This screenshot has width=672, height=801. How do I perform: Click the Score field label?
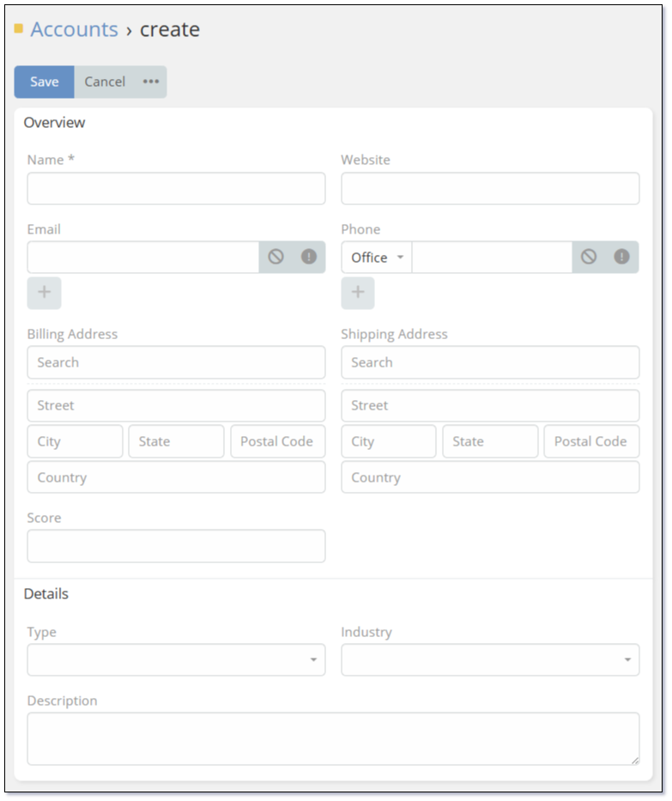[x=44, y=518]
